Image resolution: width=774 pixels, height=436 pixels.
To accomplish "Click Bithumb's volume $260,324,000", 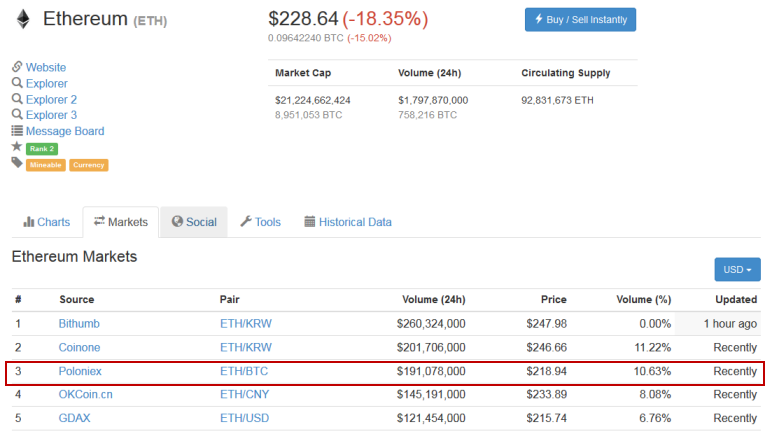I will click(x=431, y=324).
